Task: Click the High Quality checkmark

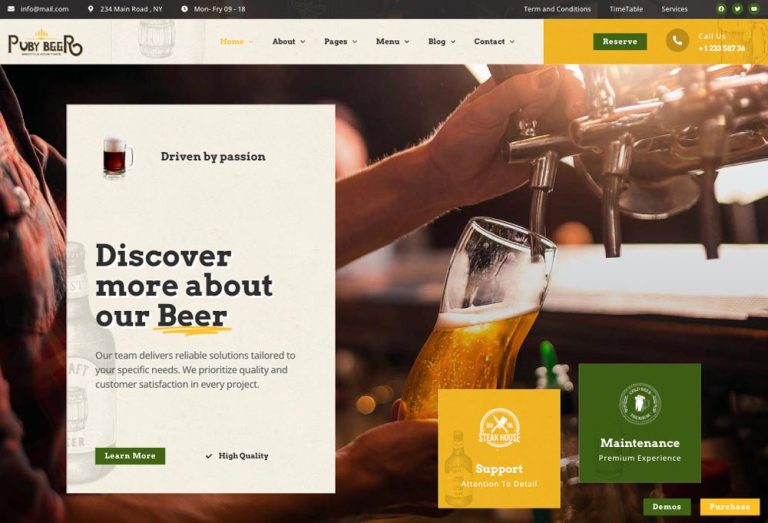Action: click(x=209, y=456)
